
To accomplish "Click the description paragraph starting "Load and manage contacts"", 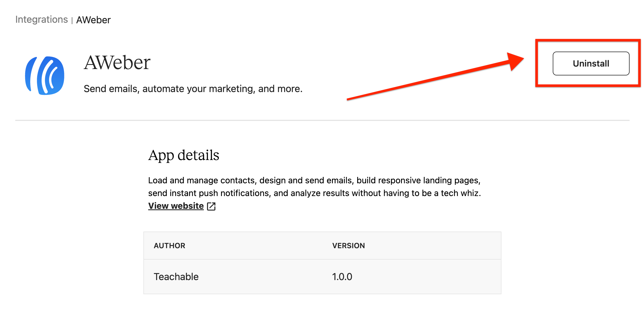I will point(315,187).
